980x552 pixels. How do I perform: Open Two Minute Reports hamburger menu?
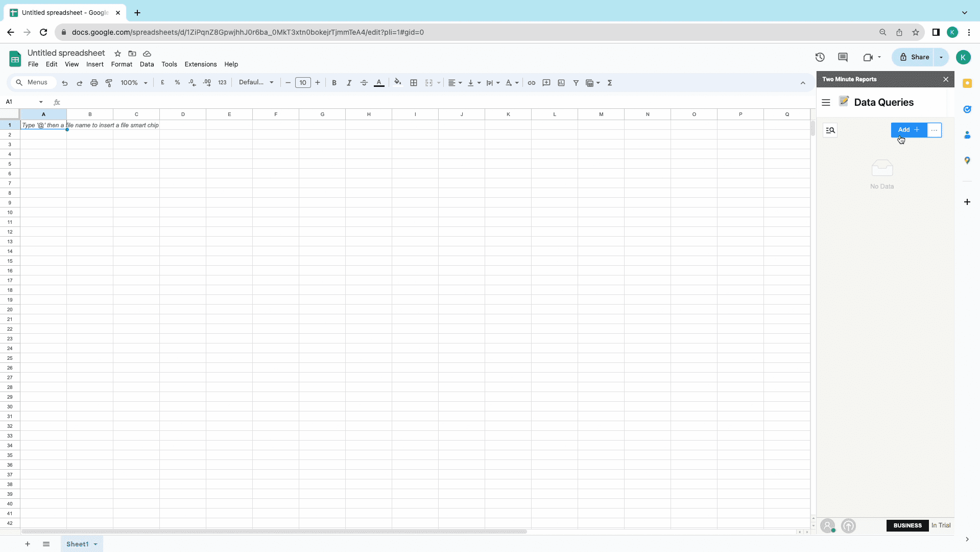826,102
